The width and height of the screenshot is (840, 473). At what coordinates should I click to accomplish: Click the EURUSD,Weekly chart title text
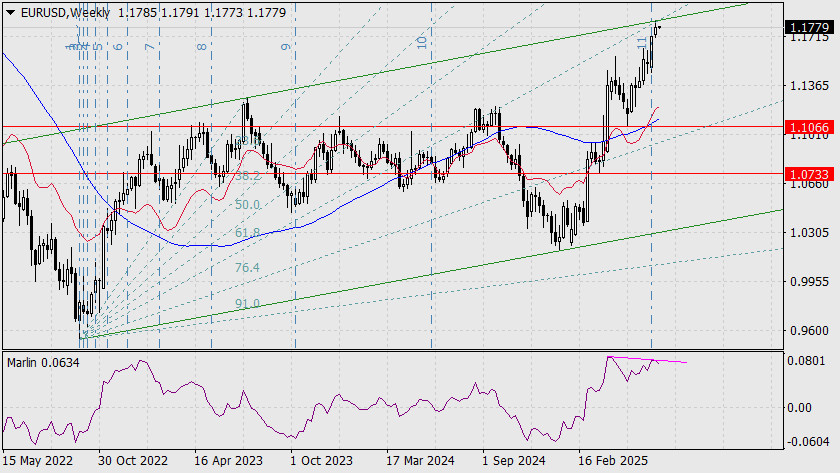tap(65, 12)
